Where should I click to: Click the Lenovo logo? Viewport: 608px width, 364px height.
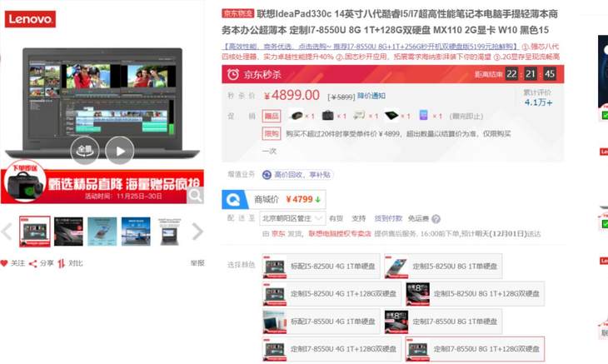click(x=30, y=19)
